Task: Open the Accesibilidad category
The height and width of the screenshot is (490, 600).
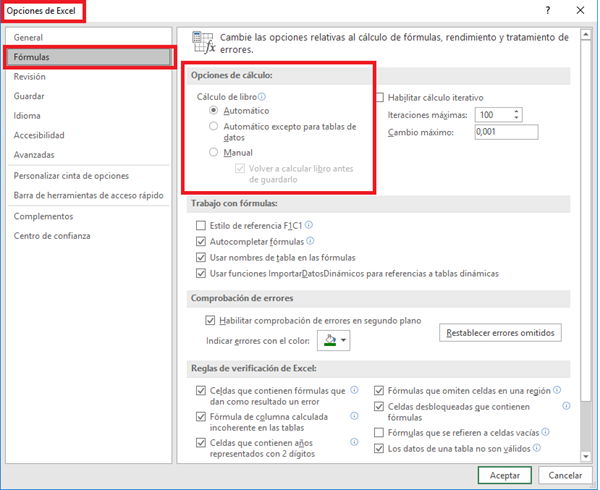Action: 89,135
